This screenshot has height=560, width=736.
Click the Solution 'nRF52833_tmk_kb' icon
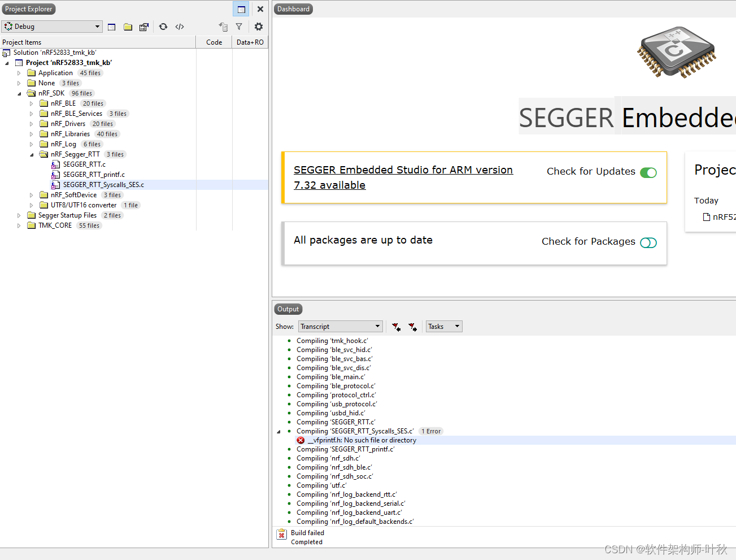point(6,53)
